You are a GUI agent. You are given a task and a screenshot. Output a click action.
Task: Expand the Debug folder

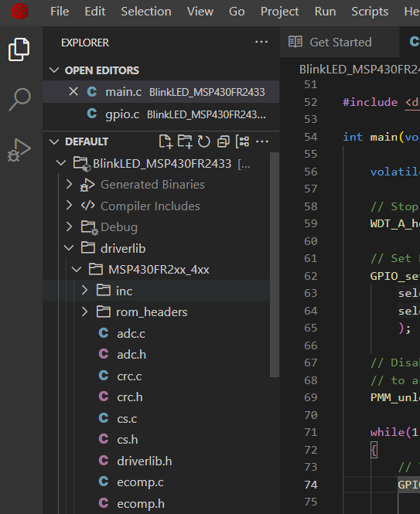(69, 226)
